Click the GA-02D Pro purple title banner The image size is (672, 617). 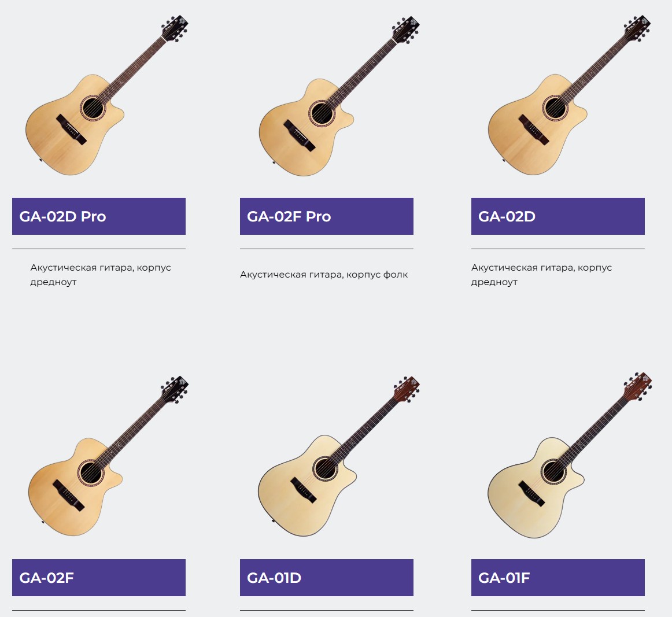tap(99, 216)
